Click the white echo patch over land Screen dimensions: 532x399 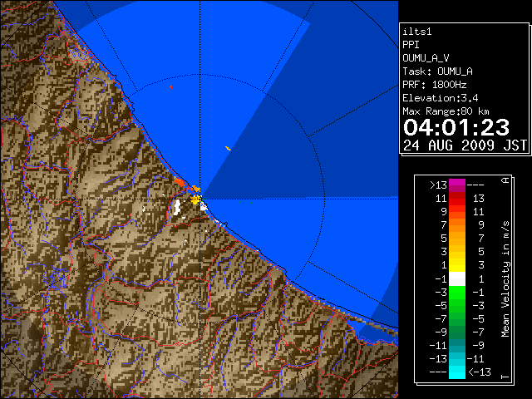coord(177,207)
